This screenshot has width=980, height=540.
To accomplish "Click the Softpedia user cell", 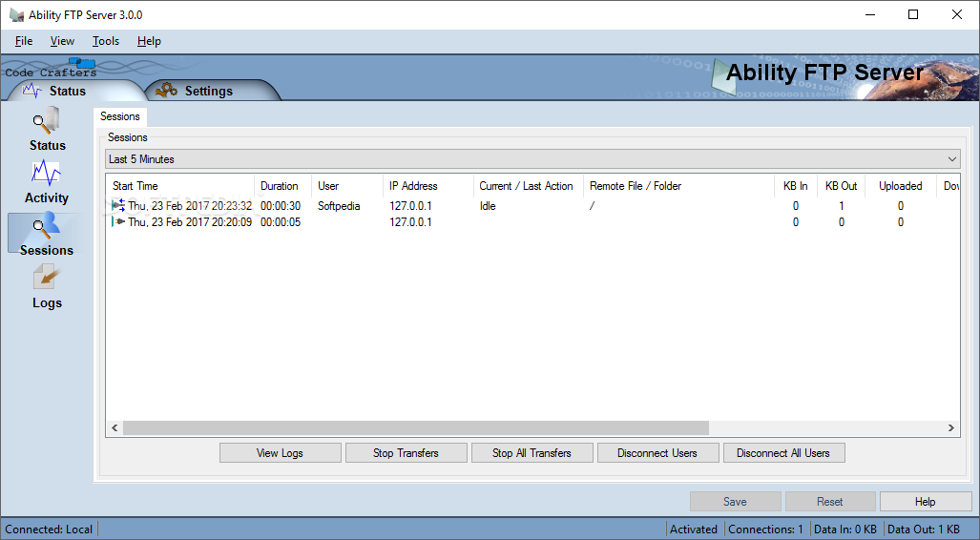I will (x=339, y=206).
